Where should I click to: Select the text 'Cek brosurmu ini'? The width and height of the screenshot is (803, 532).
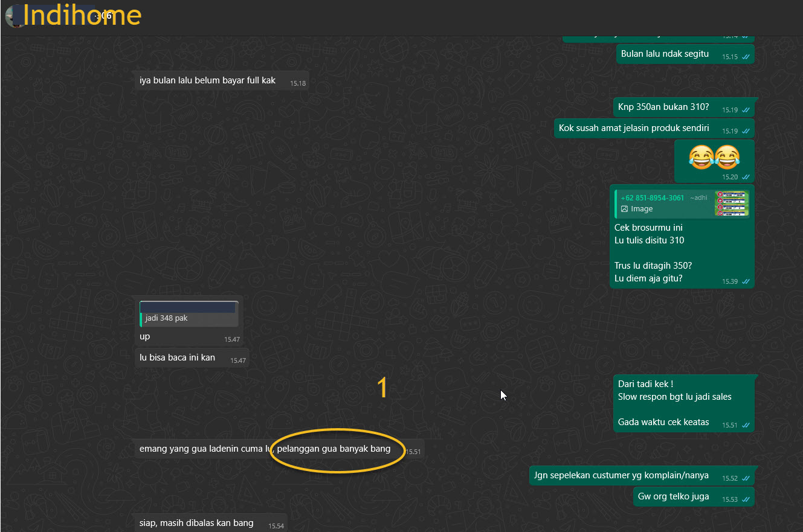click(648, 228)
